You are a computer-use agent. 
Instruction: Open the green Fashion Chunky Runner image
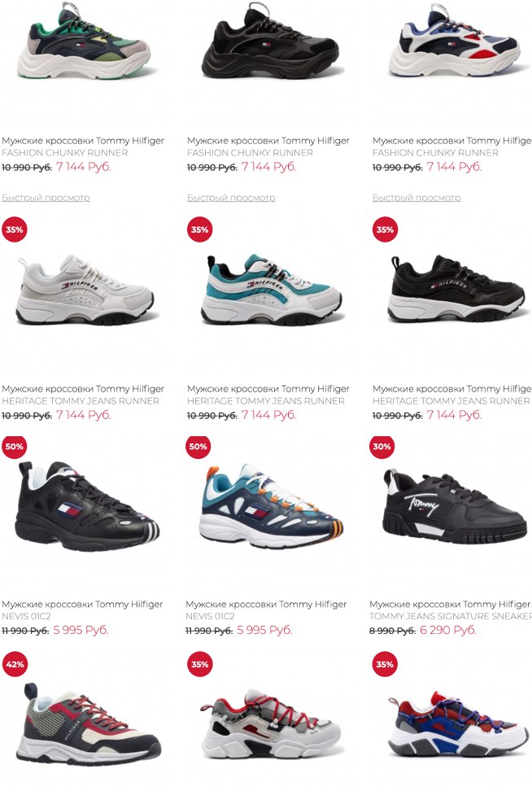pyautogui.click(x=84, y=41)
